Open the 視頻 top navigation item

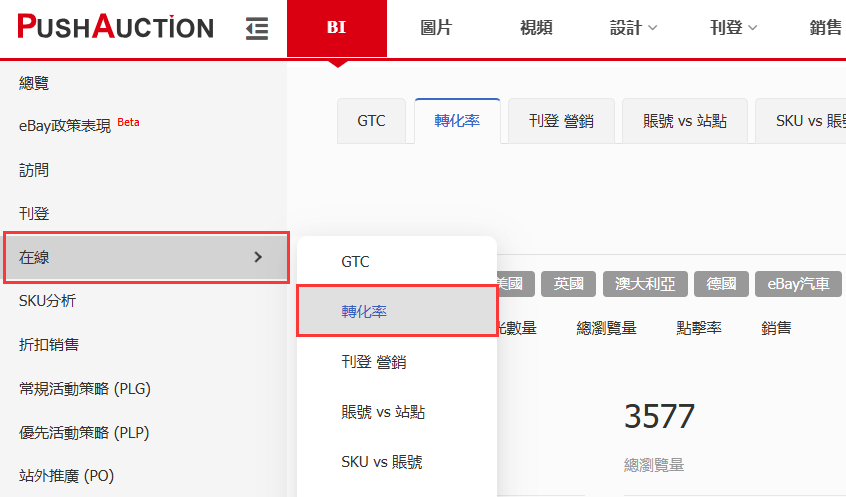536,28
